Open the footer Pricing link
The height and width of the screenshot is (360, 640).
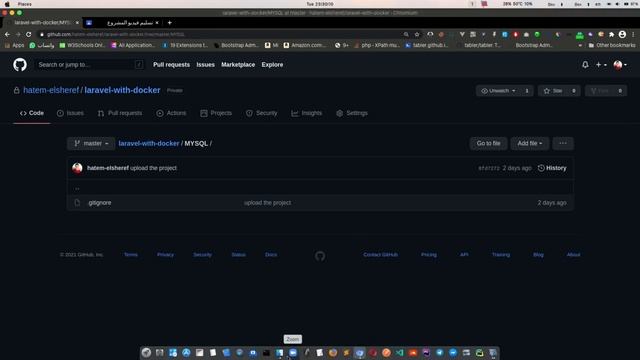tap(429, 254)
